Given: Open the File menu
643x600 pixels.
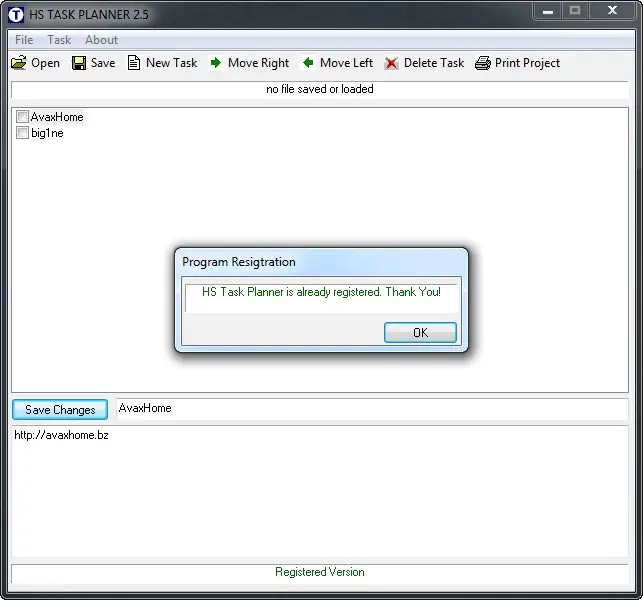Looking at the screenshot, I should (x=24, y=40).
